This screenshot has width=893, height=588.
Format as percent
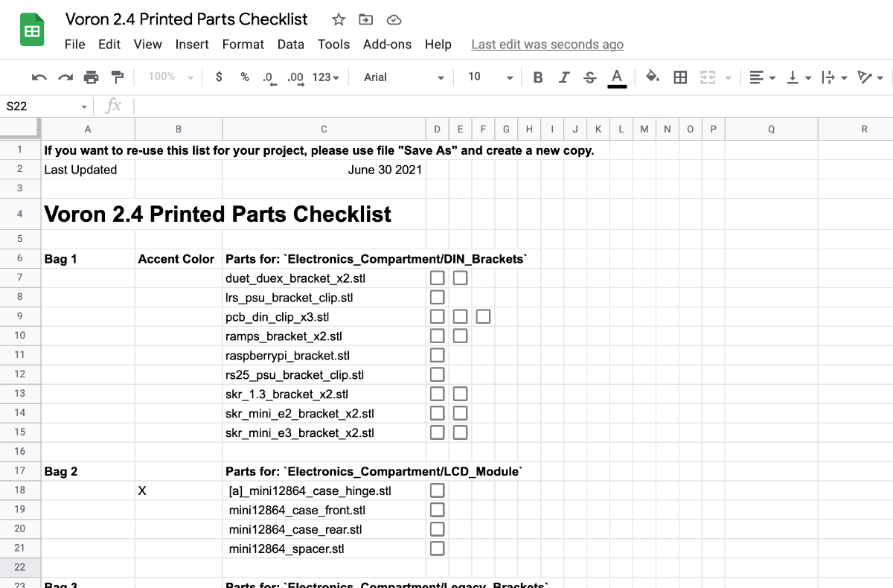point(245,77)
